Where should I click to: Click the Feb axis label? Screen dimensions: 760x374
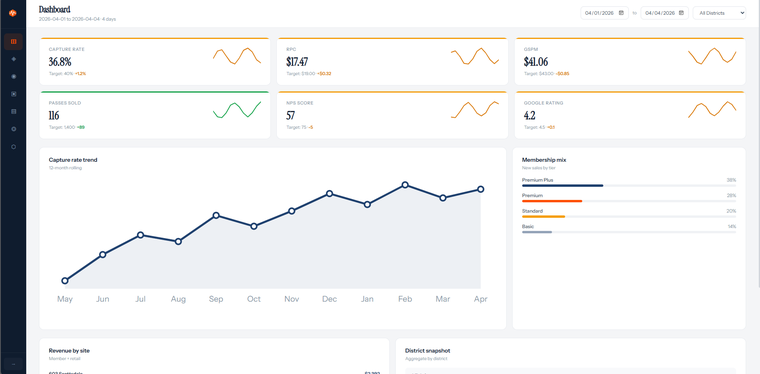coord(405,299)
